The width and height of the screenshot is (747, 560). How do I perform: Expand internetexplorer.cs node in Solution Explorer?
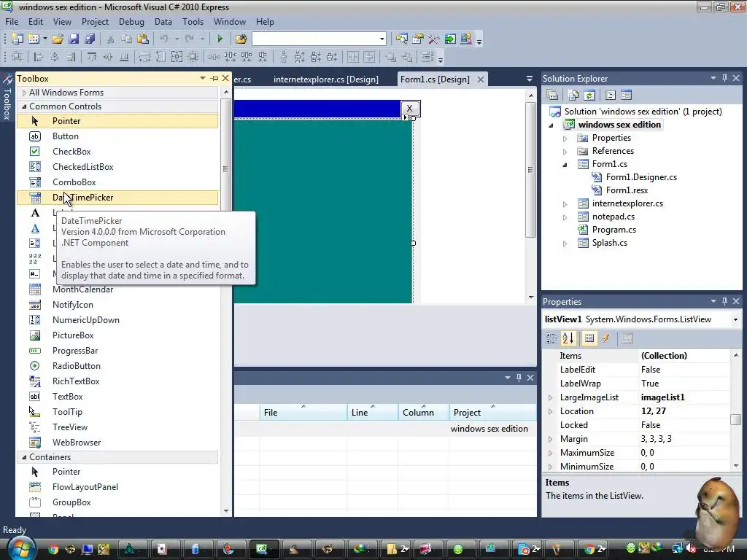(565, 204)
